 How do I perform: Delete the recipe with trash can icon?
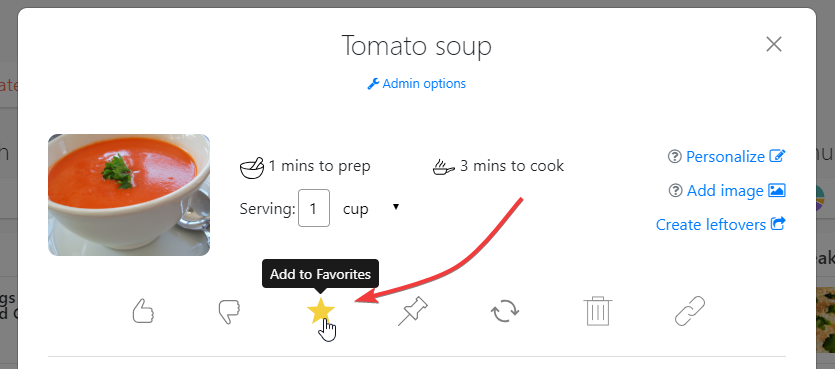coord(598,311)
